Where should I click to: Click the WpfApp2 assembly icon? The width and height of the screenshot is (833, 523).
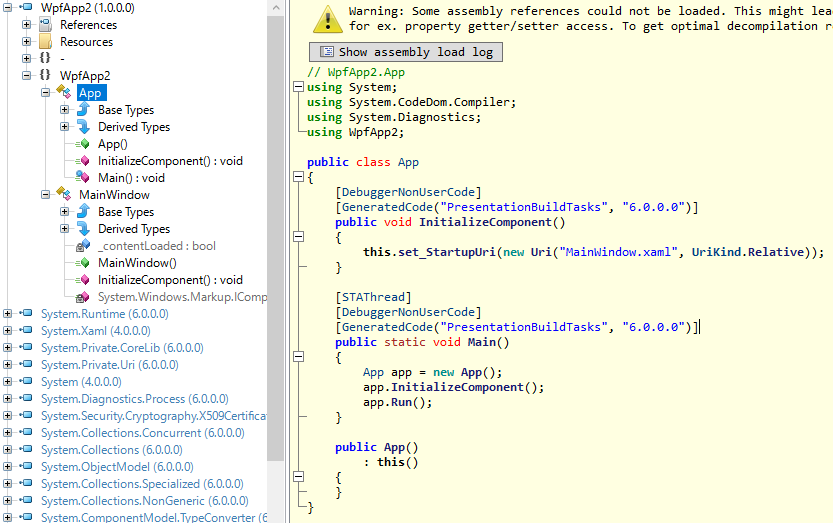point(26,7)
